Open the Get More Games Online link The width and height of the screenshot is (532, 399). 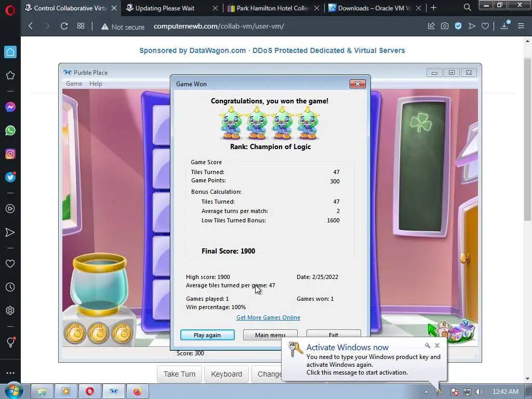tap(269, 317)
